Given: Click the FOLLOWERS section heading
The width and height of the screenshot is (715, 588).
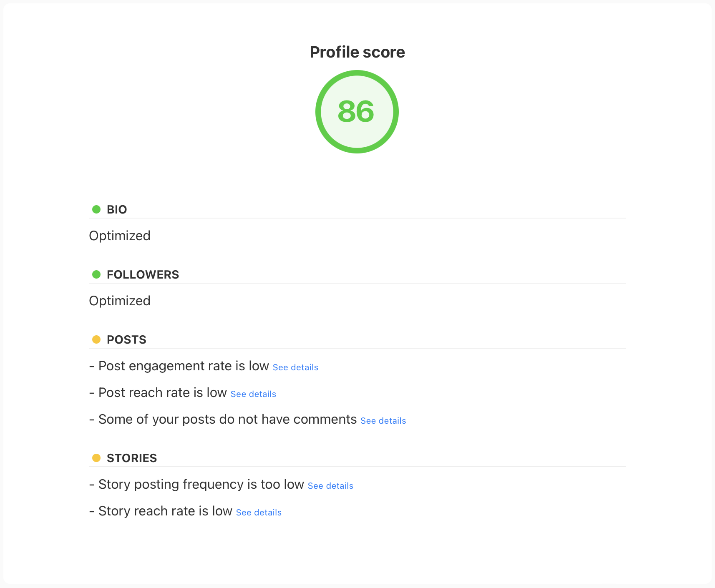Looking at the screenshot, I should (x=143, y=274).
